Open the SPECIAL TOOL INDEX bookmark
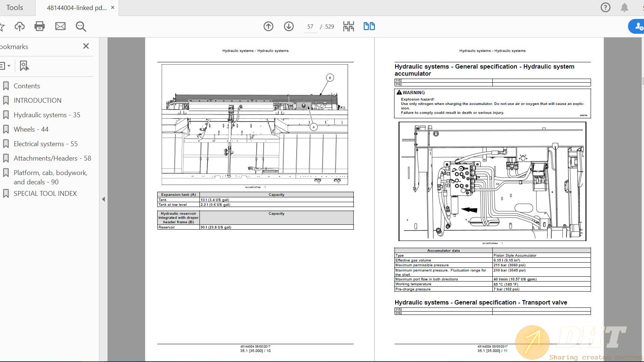The height and width of the screenshot is (362, 644). point(44,193)
